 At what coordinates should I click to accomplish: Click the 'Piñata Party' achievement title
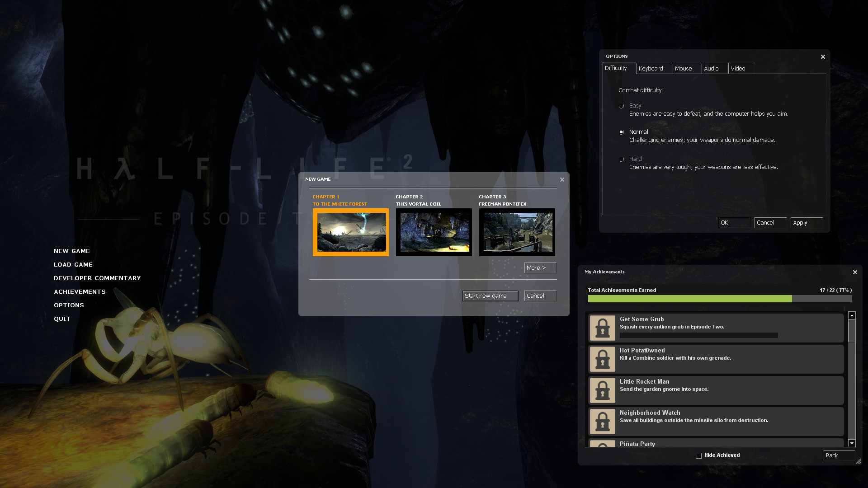pyautogui.click(x=637, y=444)
